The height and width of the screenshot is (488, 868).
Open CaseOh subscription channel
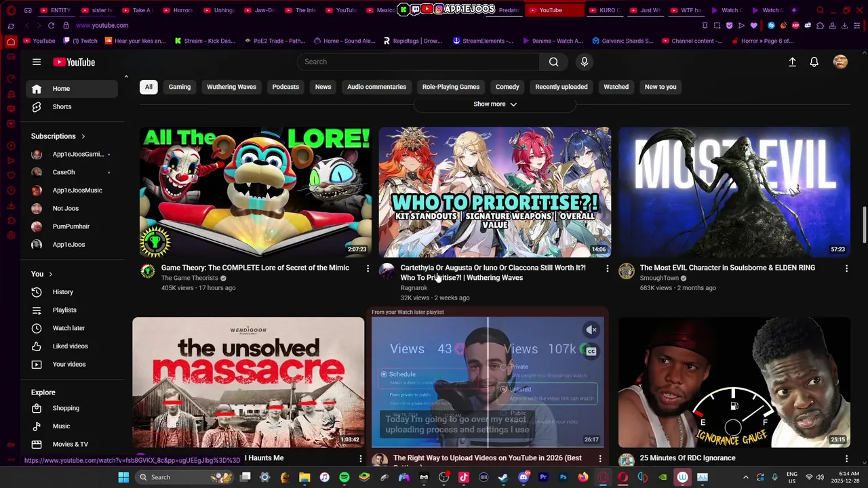[x=72, y=172]
